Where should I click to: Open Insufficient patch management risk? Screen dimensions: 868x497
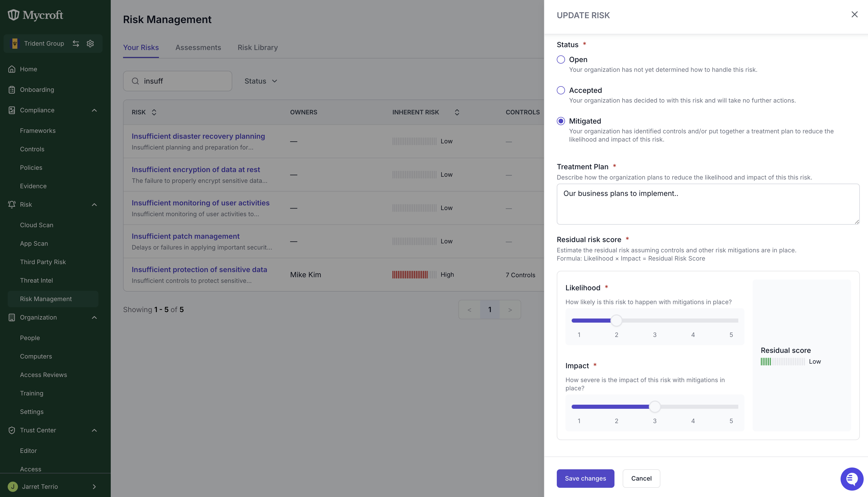[x=186, y=236]
